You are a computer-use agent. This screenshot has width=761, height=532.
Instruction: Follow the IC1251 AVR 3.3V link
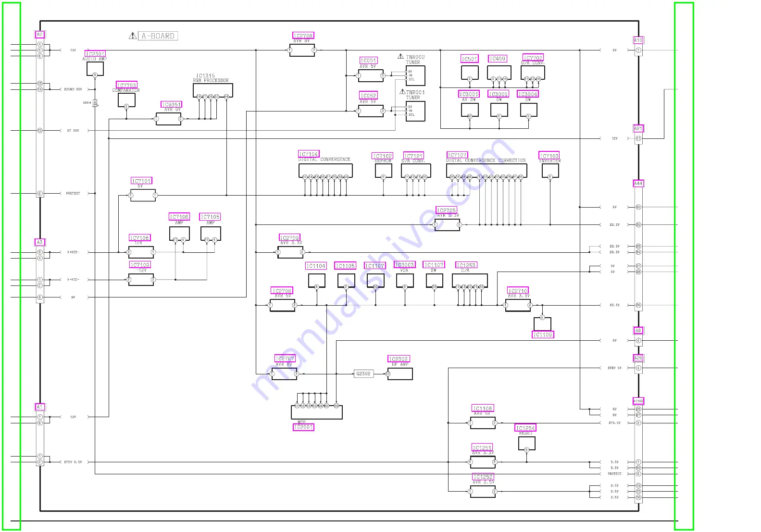coord(482,447)
